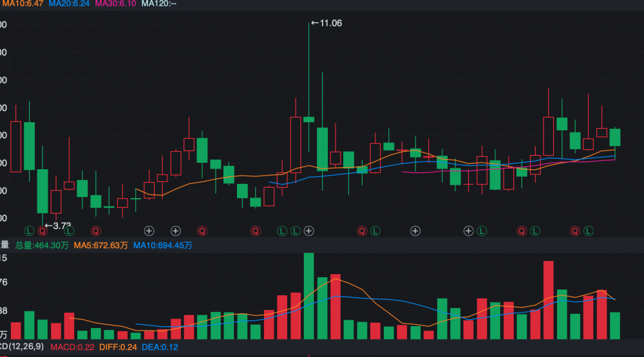
Task: Open the MACD (12,26,9) parameter label
Action: pyautogui.click(x=21, y=347)
